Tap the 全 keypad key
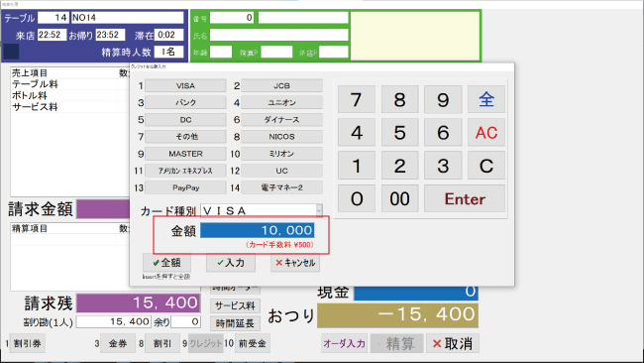The image size is (644, 363). (x=486, y=99)
